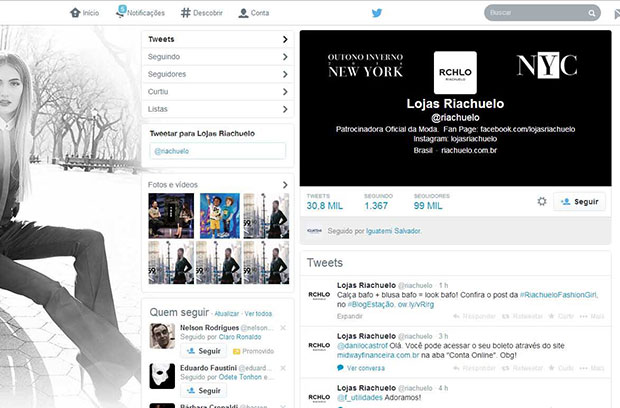This screenshot has width=620, height=408.
Task: Select the Listas menu item
Action: (x=217, y=109)
